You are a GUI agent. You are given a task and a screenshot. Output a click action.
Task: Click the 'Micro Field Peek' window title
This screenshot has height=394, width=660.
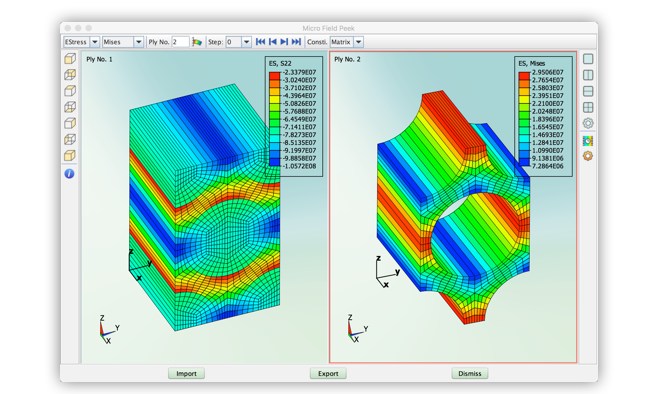(x=328, y=28)
